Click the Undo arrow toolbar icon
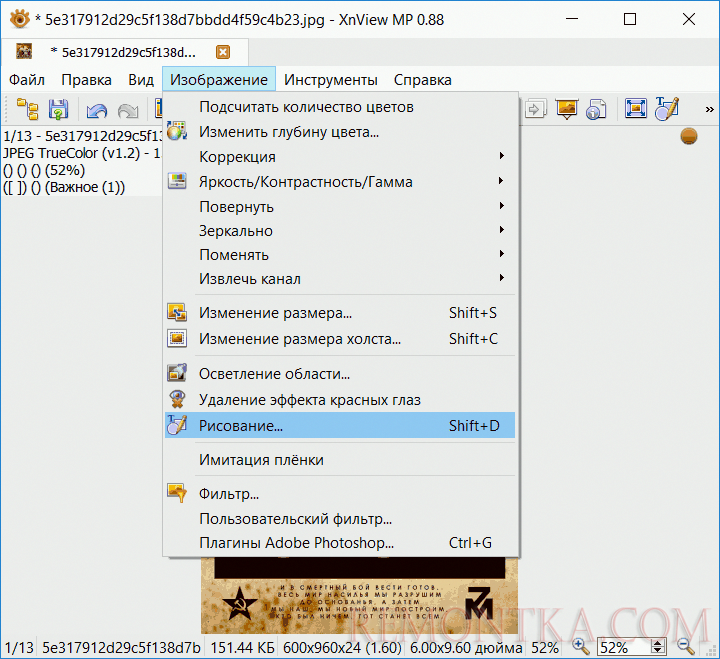This screenshot has height=659, width=720. point(97,110)
